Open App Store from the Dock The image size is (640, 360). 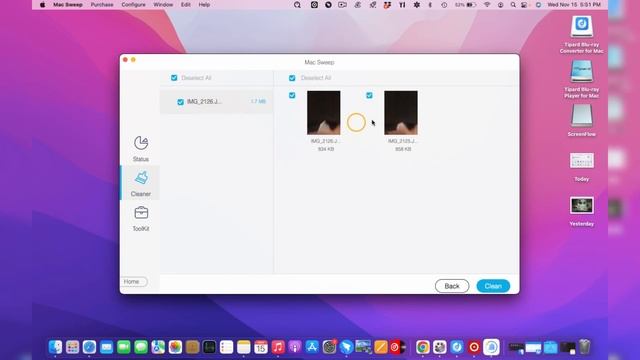pyautogui.click(x=312, y=347)
